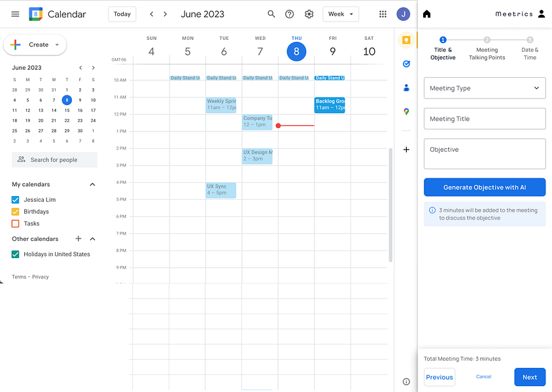The height and width of the screenshot is (392, 552).
Task: Open the Create button dropdown arrow
Action: coord(57,44)
